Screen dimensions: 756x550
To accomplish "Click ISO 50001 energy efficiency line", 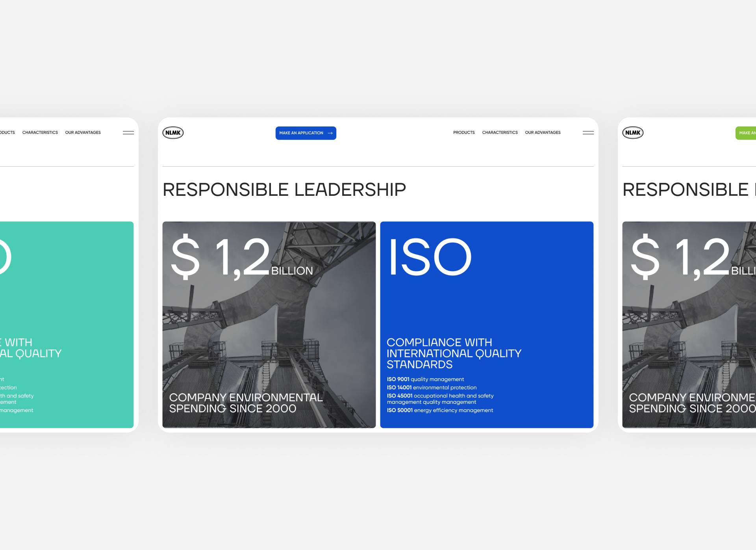I will tap(439, 411).
